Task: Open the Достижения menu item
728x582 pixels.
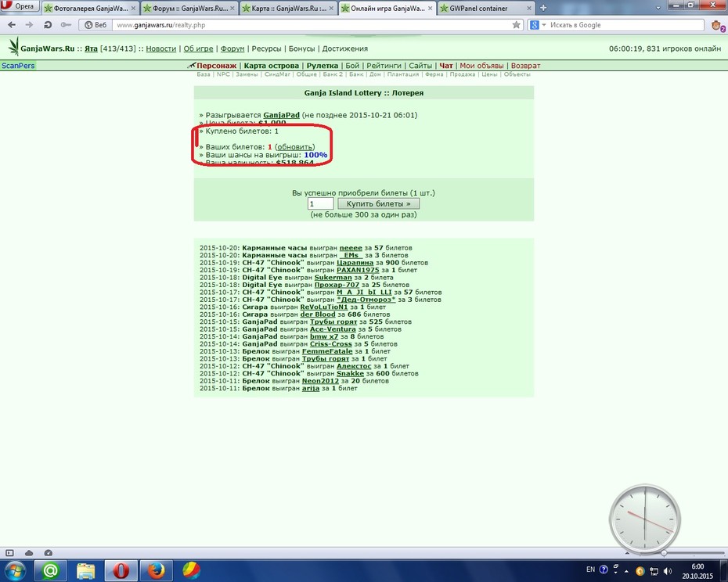Action: [345, 48]
